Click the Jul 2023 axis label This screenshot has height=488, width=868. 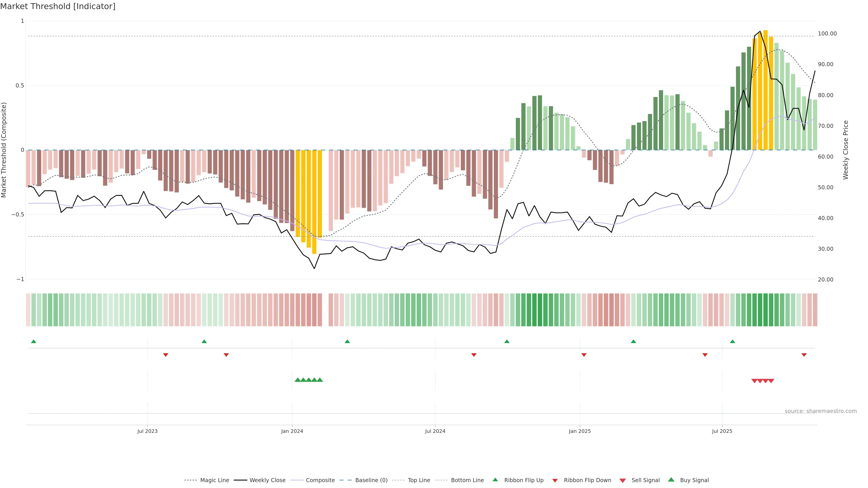147,431
